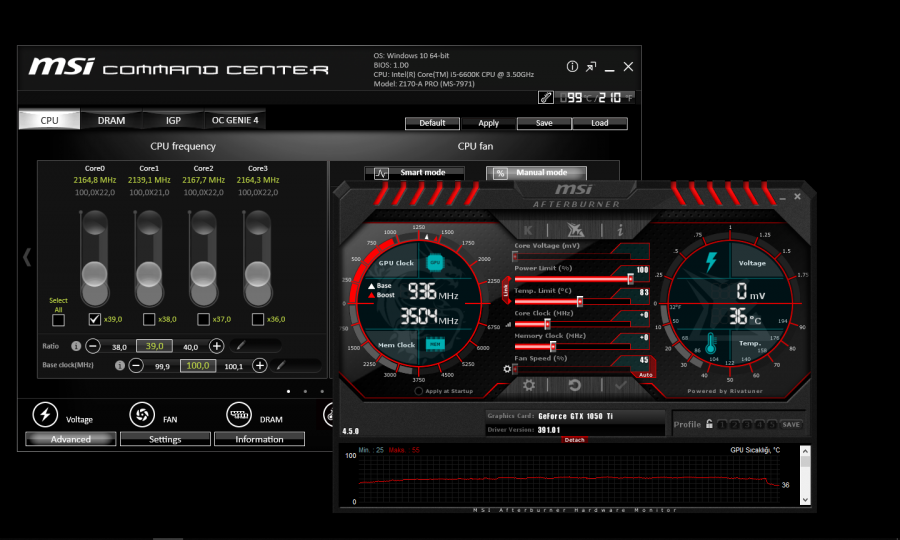Tick the Select All cores checkbox
Image resolution: width=900 pixels, height=540 pixels.
point(58,320)
